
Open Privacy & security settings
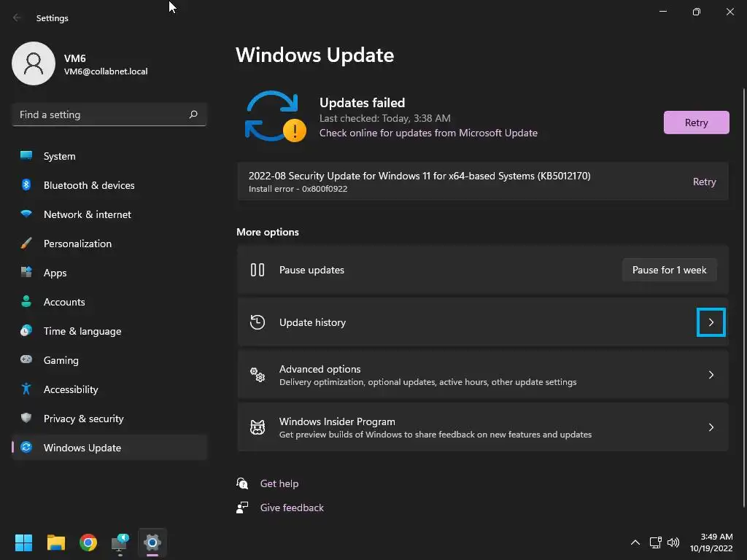[109, 418]
